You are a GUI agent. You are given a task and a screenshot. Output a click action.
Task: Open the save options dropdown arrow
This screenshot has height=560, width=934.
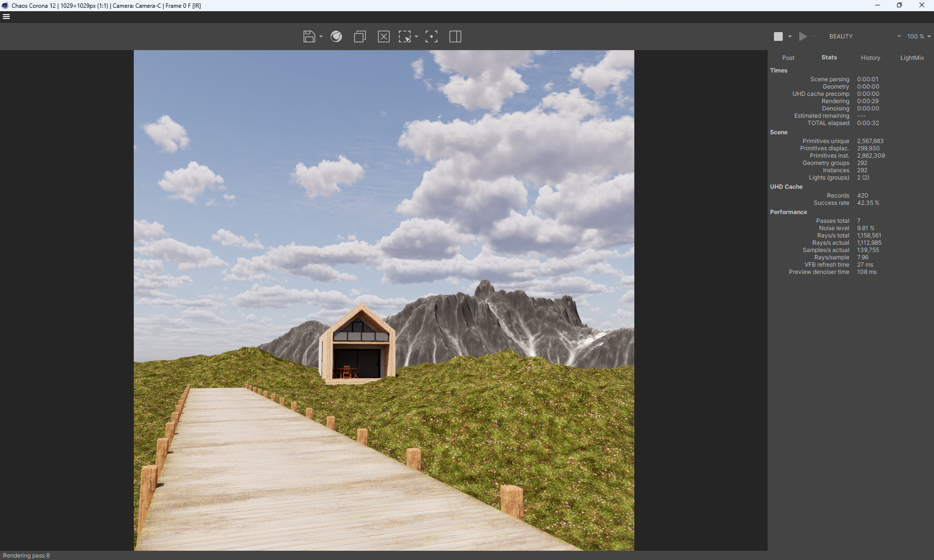321,36
